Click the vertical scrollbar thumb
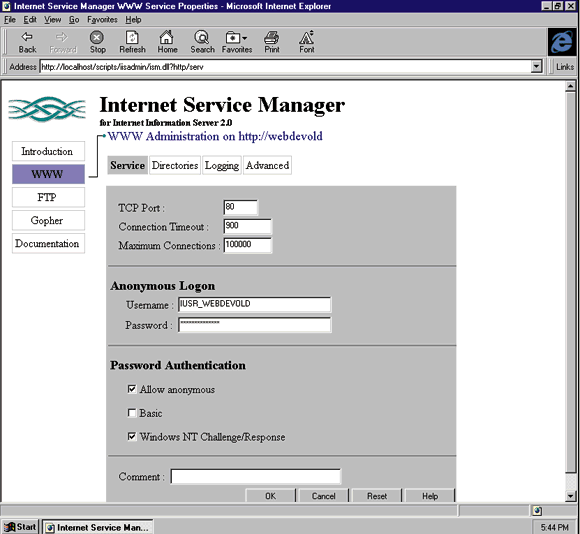 [x=570, y=282]
